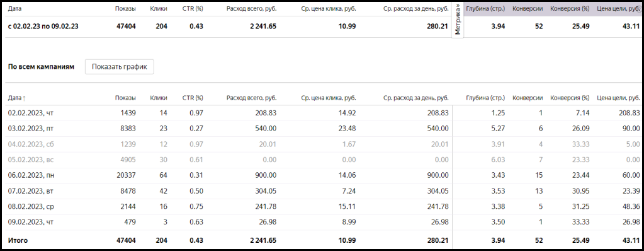Select the greyed row 04.02.2023, сб
This screenshot has width=644, height=251.
point(323,144)
